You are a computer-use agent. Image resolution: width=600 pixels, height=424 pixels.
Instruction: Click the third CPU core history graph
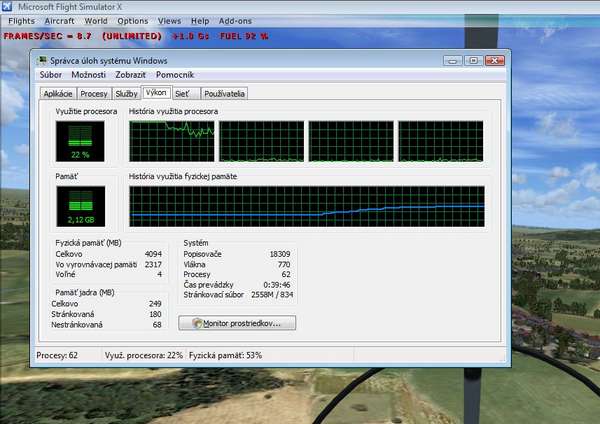(x=351, y=141)
